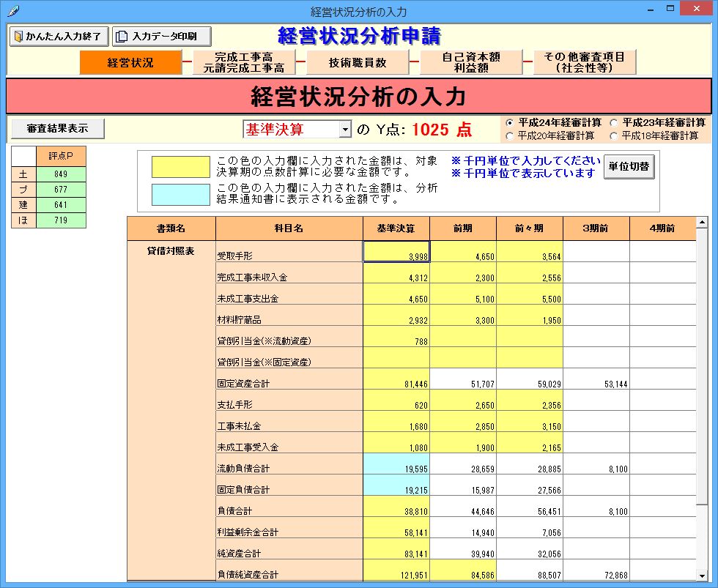The height and width of the screenshot is (588, 718).
Task: Click 受取手形 基準決算 cell showing 3,998
Action: tap(396, 252)
